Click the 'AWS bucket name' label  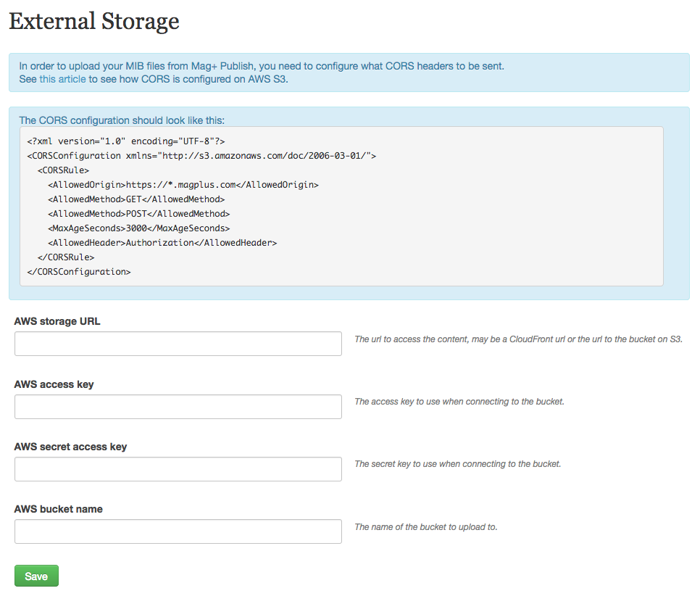pos(59,509)
